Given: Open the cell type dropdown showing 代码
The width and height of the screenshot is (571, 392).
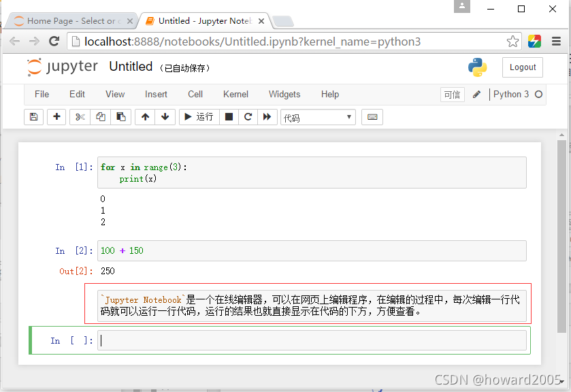Looking at the screenshot, I should [318, 117].
